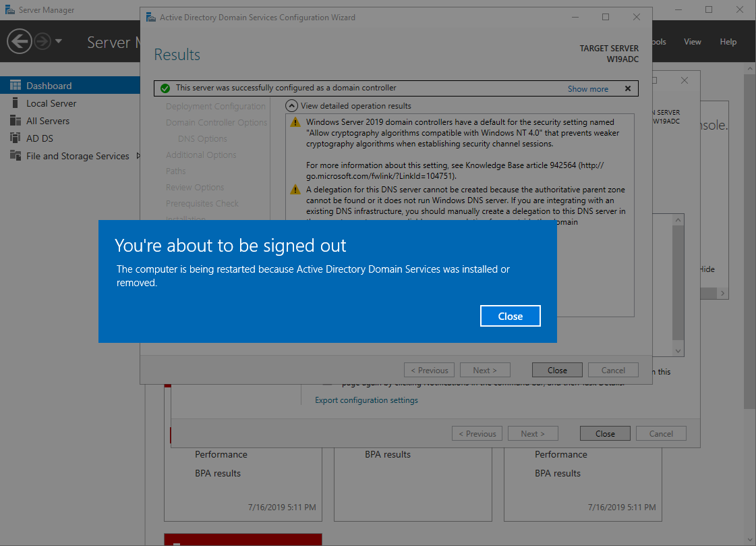756x546 pixels.
Task: Click scroll right arrow in background wizard pane
Action: [722, 294]
